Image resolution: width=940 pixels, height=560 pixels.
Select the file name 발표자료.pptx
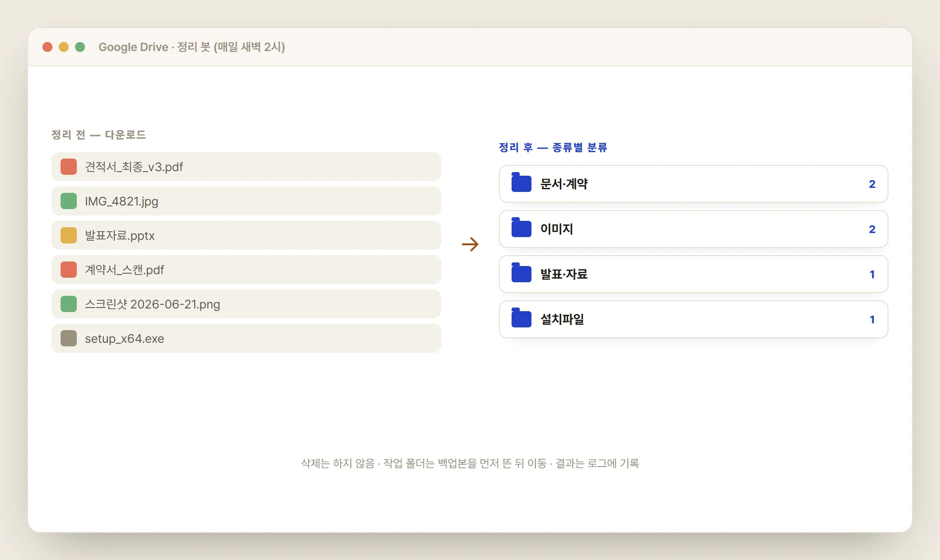click(x=120, y=236)
